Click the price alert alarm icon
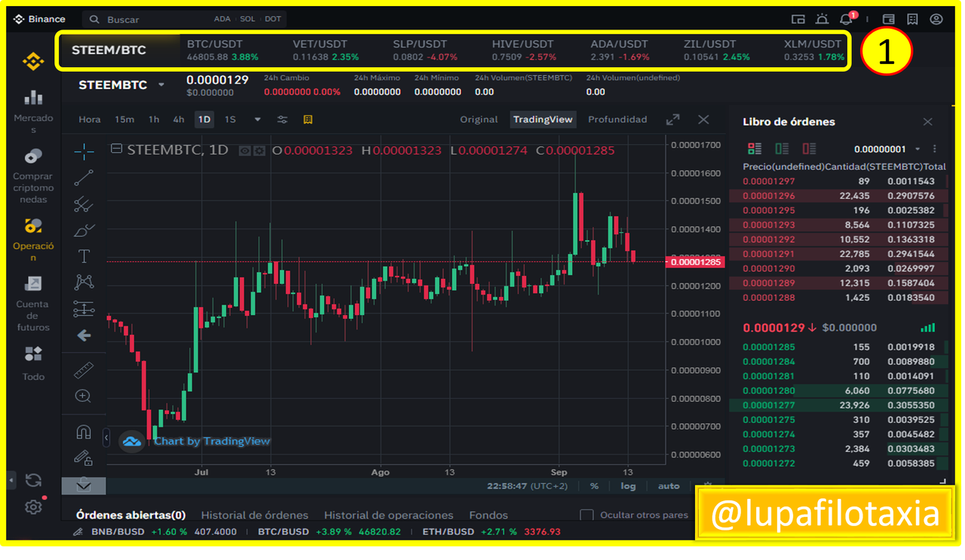965x560 pixels. 822,20
